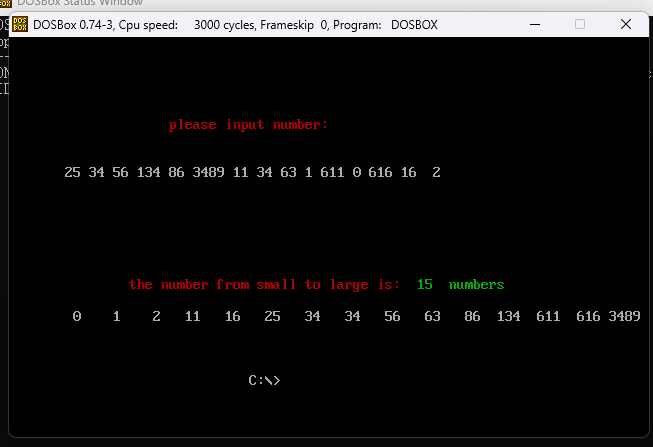Click the input value 134

(x=149, y=172)
